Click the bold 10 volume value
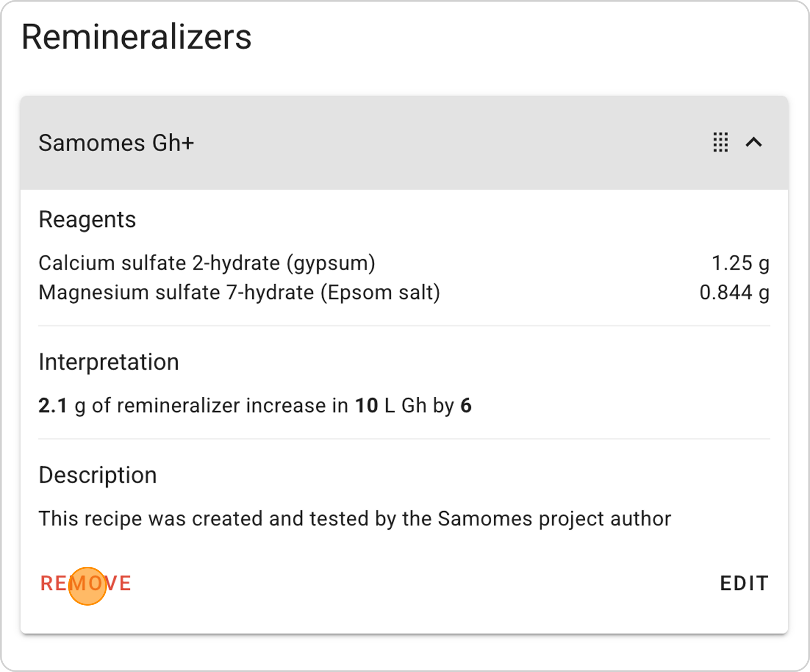810x672 pixels. pyautogui.click(x=366, y=406)
